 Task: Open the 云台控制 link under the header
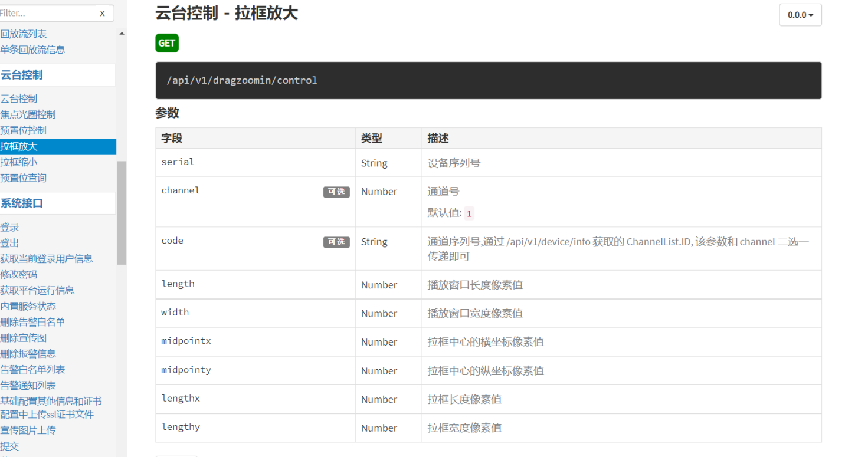tap(19, 99)
